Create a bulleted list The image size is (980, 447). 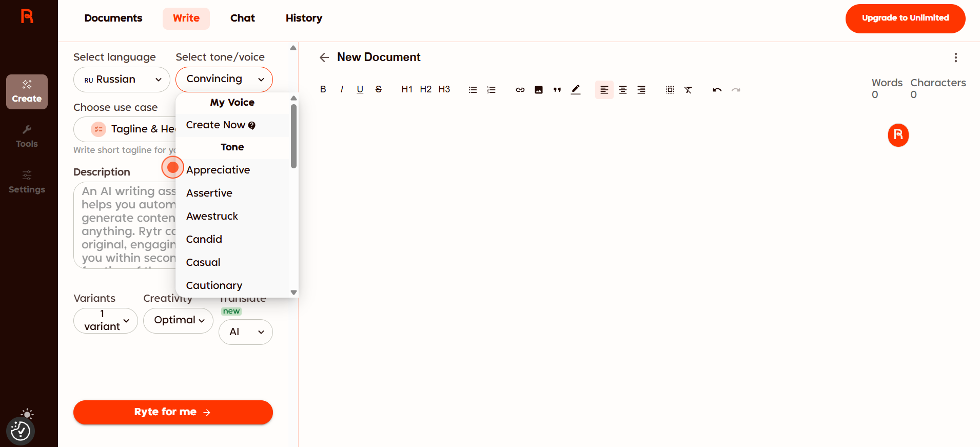click(473, 90)
